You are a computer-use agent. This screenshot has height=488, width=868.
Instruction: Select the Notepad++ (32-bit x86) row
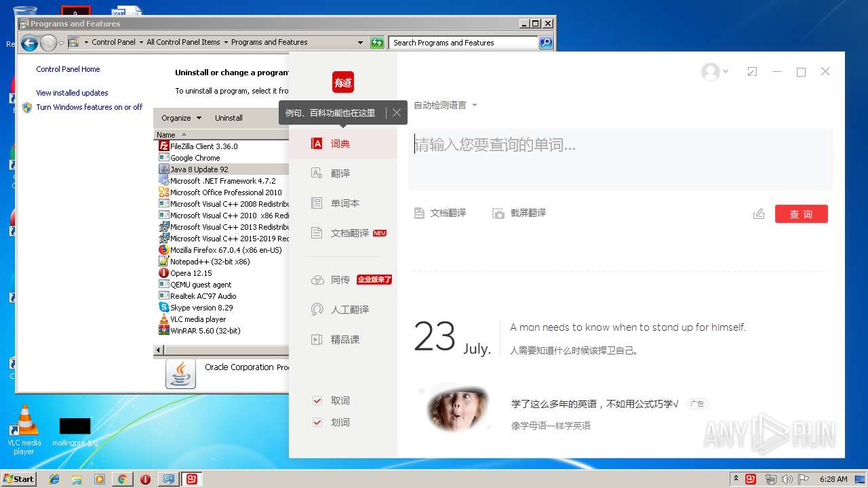coord(223,262)
